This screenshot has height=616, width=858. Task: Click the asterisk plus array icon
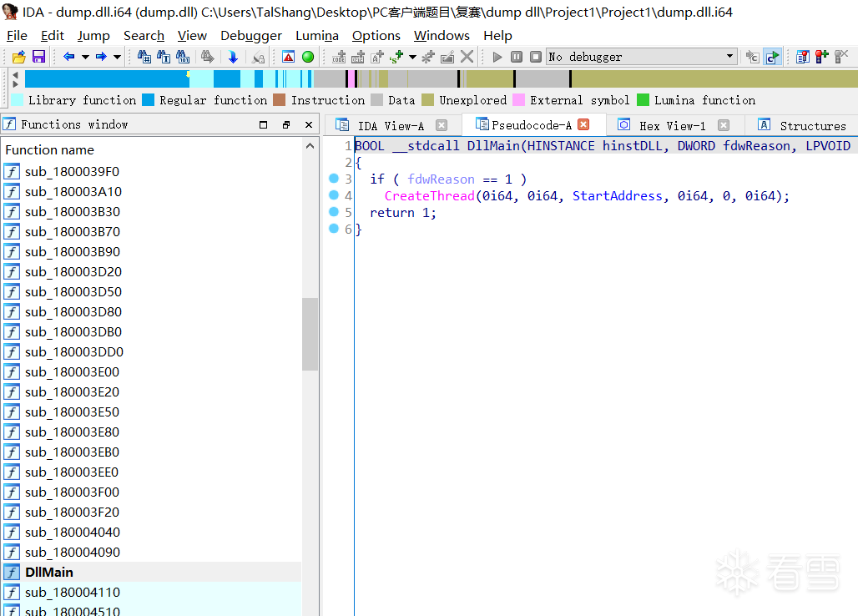coord(428,57)
